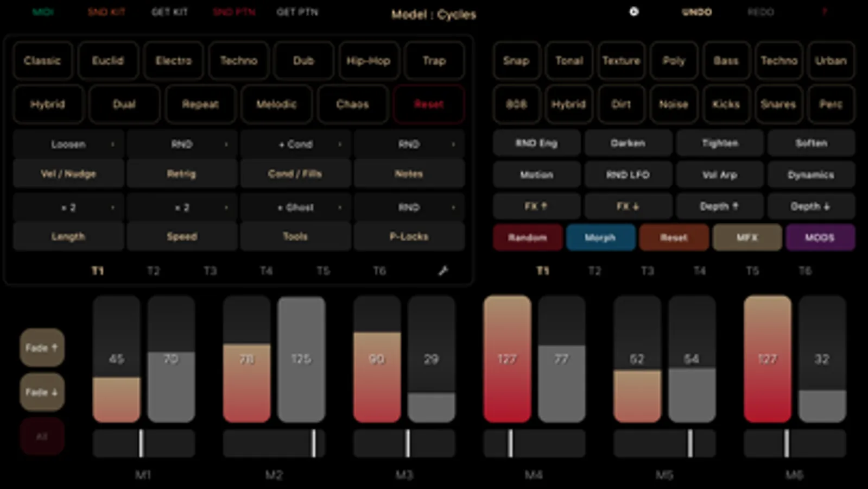Click GET PTN in the top bar

click(x=297, y=12)
